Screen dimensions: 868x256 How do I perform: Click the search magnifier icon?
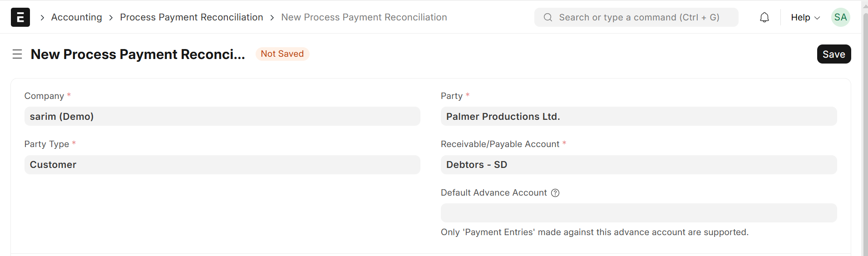coord(548,17)
